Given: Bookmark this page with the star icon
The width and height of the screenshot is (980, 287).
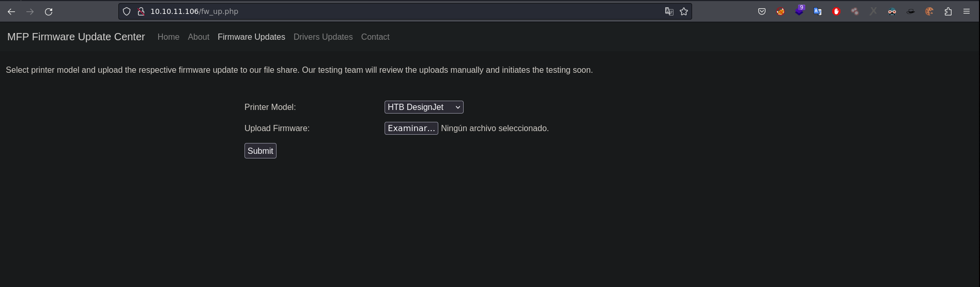Looking at the screenshot, I should tap(684, 11).
